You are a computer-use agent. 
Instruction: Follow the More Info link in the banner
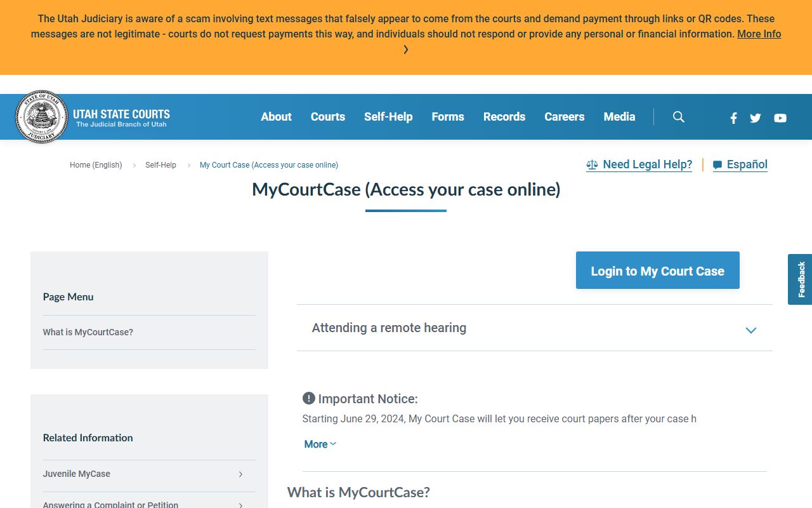[759, 34]
